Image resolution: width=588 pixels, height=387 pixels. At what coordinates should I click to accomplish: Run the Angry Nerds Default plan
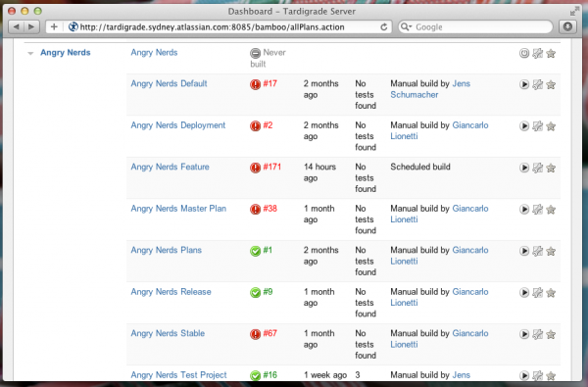pos(524,84)
